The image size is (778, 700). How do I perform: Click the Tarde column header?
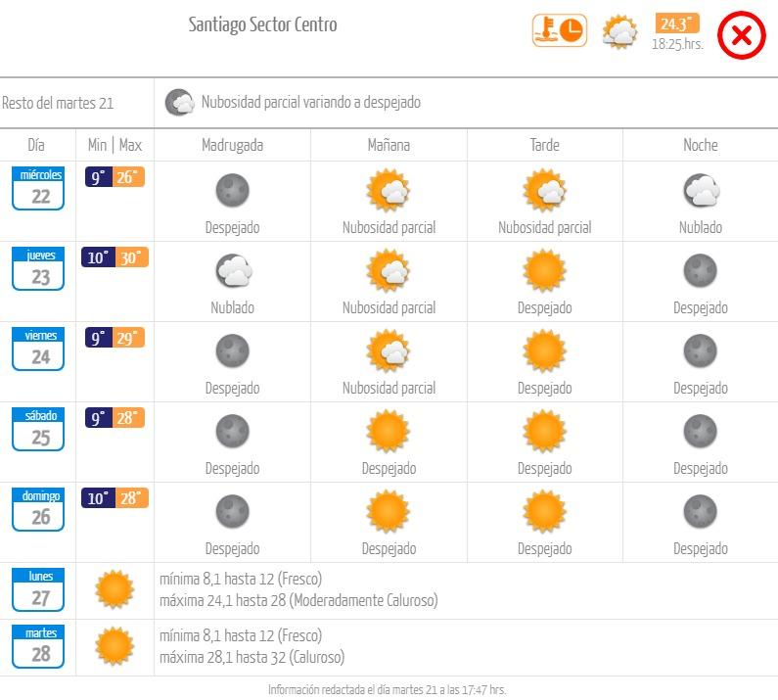[544, 145]
